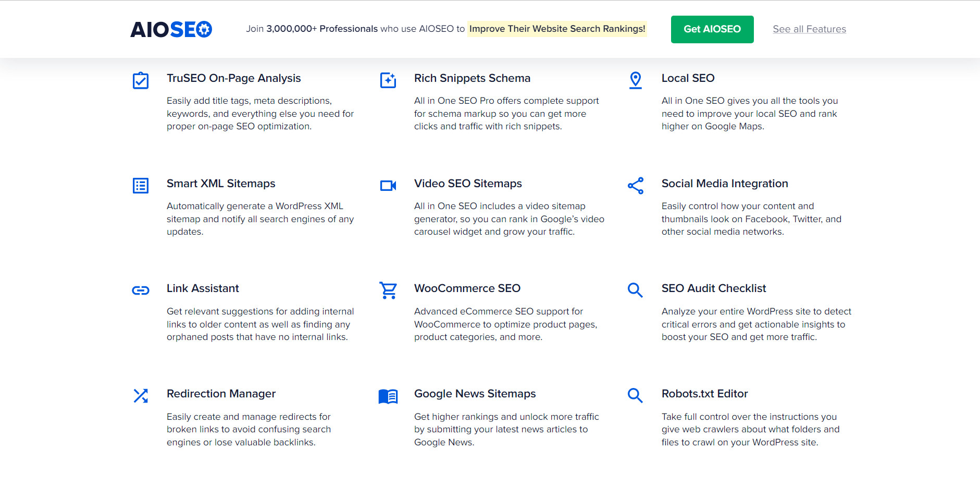Click the 'Get relevant suggestions' description
The image size is (980, 485).
pos(260,324)
